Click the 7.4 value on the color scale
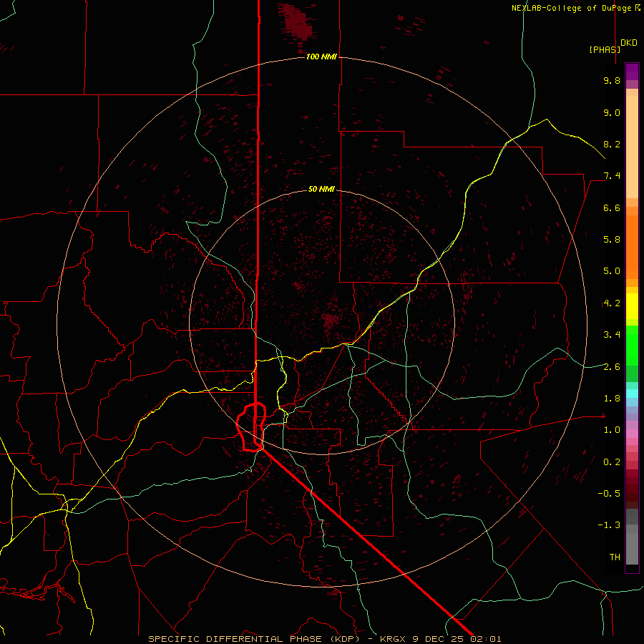This screenshot has width=644, height=644. point(612,176)
